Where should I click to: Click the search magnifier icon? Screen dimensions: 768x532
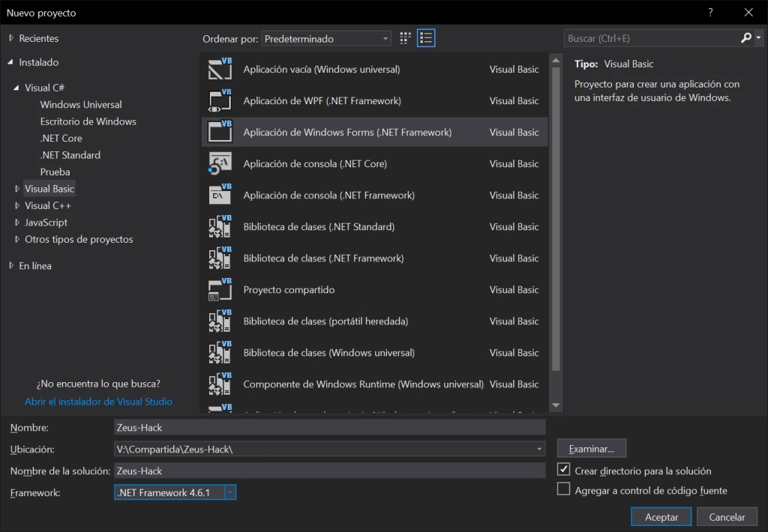[x=746, y=37]
